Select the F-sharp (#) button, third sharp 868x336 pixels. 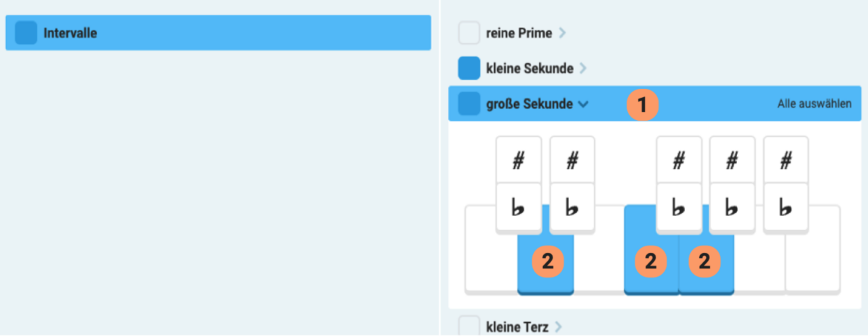coord(678,160)
